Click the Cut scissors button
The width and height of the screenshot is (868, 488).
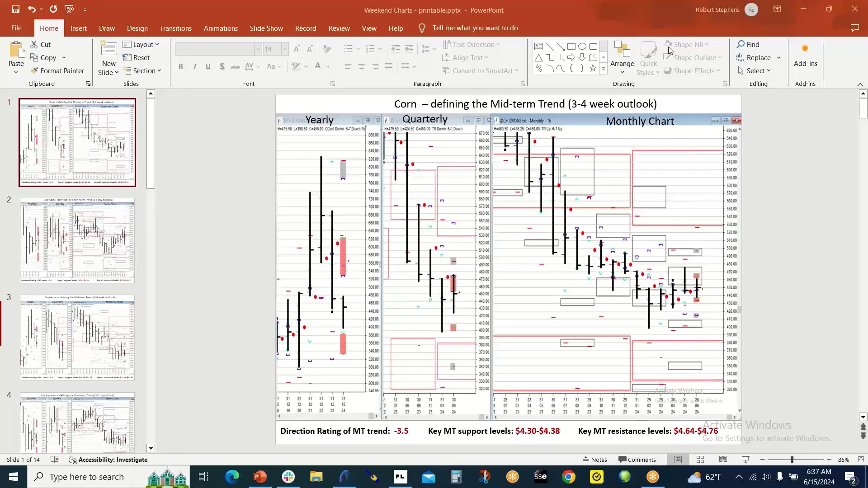(40, 44)
